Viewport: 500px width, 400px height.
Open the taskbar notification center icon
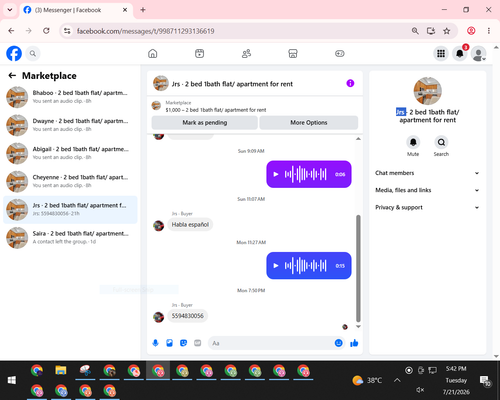pyautogui.click(x=484, y=380)
